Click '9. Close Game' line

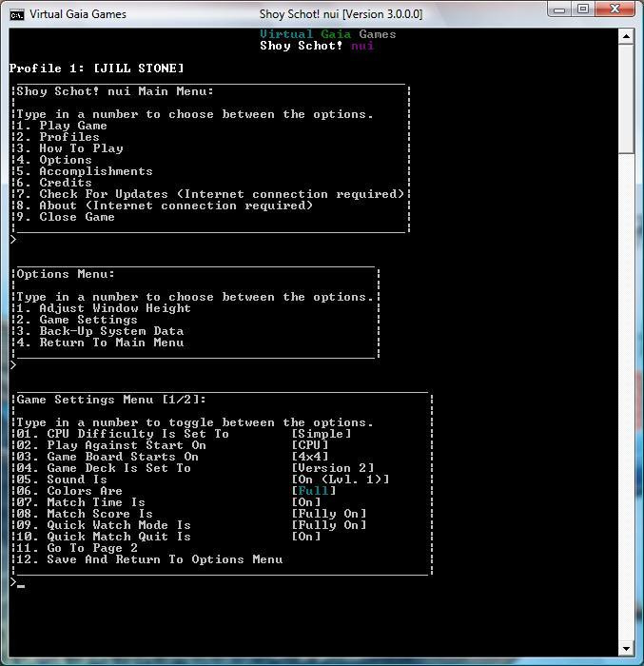(66, 218)
